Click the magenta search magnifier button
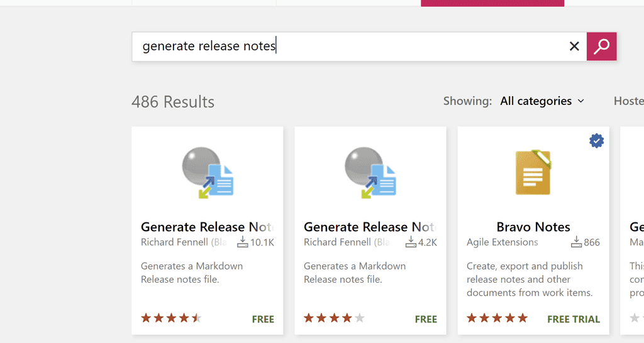 click(601, 46)
